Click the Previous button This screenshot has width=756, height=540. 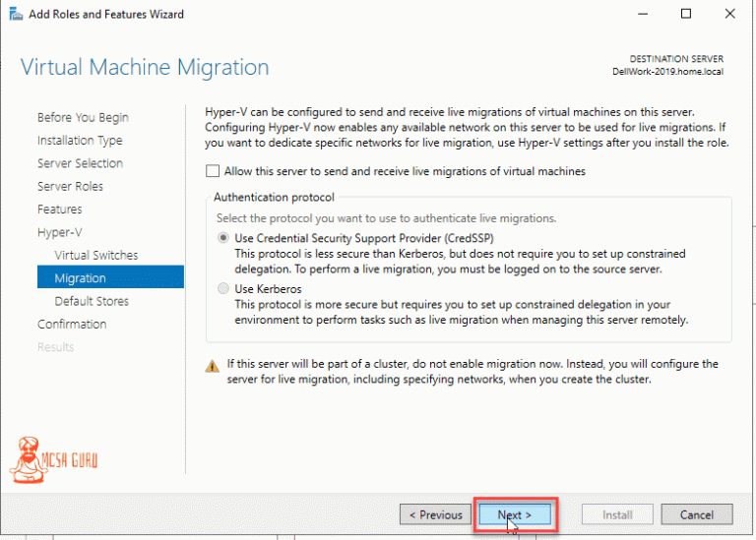(435, 515)
